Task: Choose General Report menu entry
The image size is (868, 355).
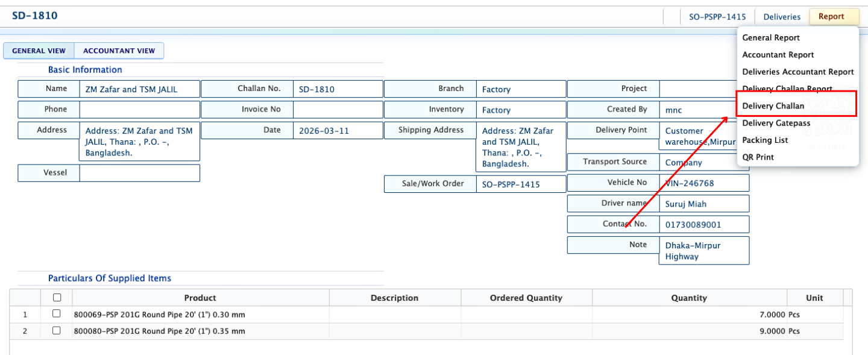Action: pos(770,38)
